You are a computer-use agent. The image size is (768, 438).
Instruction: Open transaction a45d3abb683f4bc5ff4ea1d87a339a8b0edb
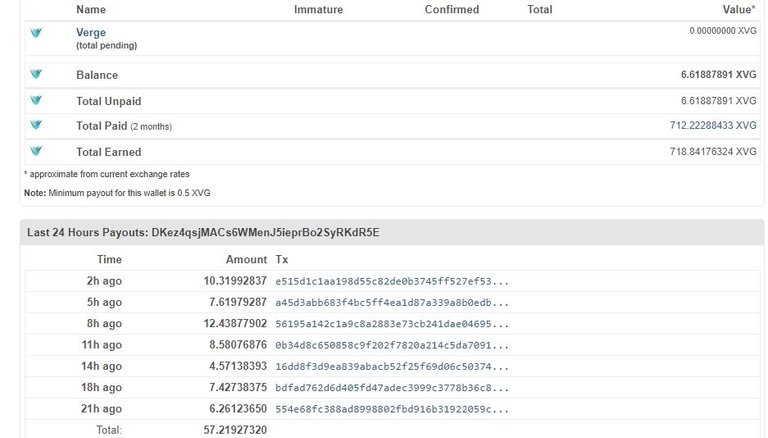[392, 303]
